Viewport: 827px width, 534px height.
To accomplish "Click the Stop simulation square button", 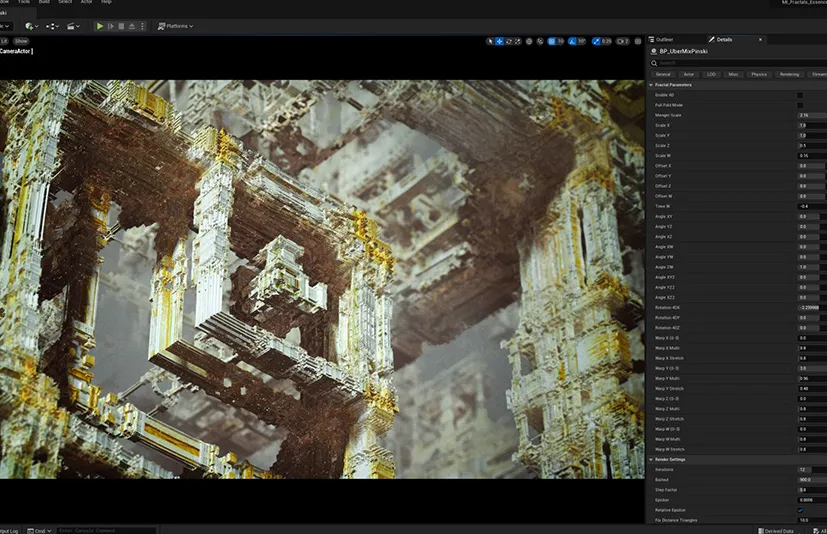I will pos(121,26).
